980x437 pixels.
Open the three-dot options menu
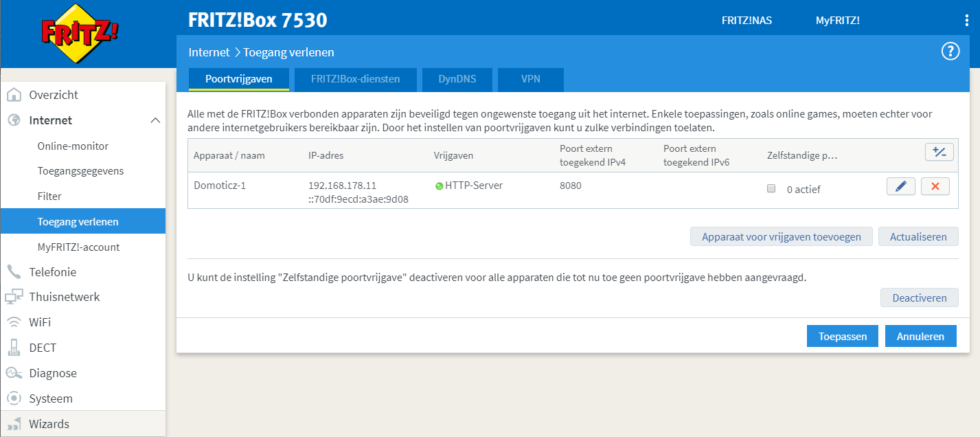click(967, 21)
